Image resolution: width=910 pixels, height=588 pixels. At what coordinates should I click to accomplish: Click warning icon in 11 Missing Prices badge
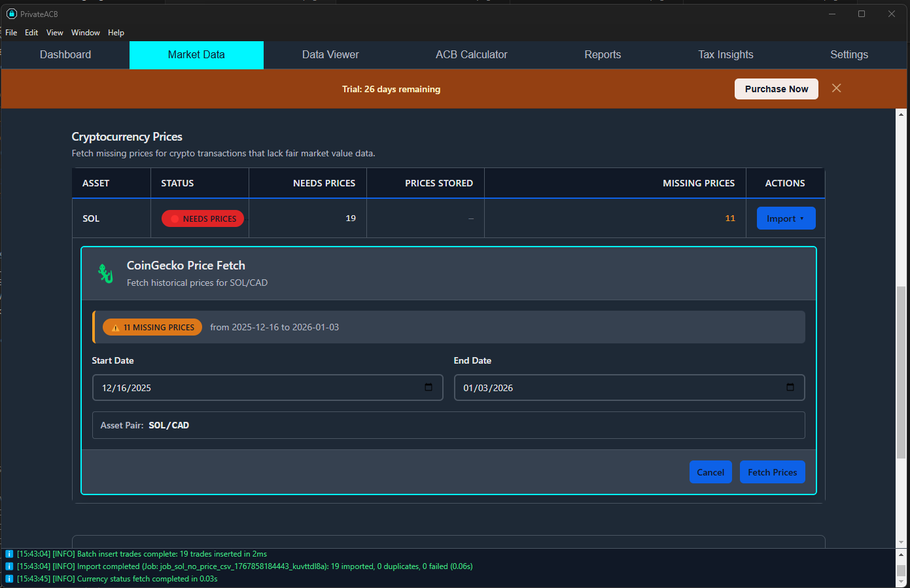[116, 328]
